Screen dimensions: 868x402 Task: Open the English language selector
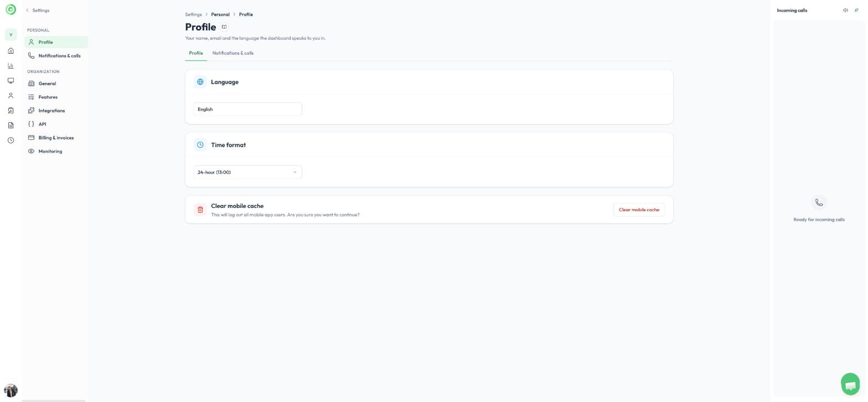point(247,109)
